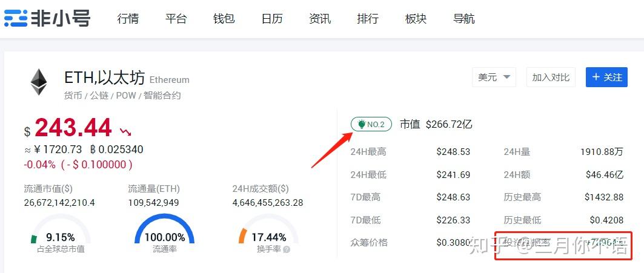This screenshot has height=273, width=644.
Task: Click the 市值 $266.72亿 text
Action: pyautogui.click(x=436, y=124)
